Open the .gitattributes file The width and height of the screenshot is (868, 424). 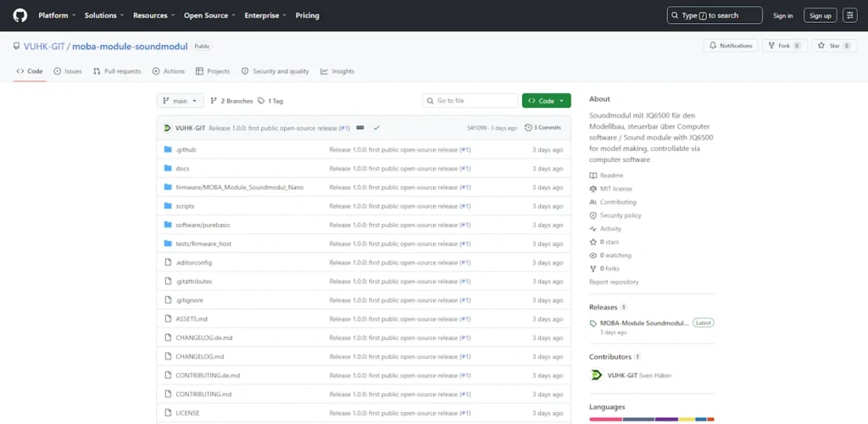(x=194, y=282)
